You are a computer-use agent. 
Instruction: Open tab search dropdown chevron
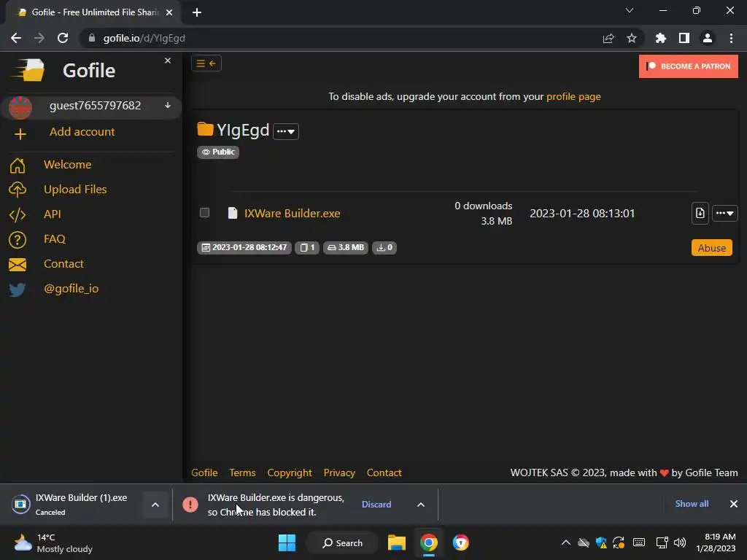(x=630, y=10)
